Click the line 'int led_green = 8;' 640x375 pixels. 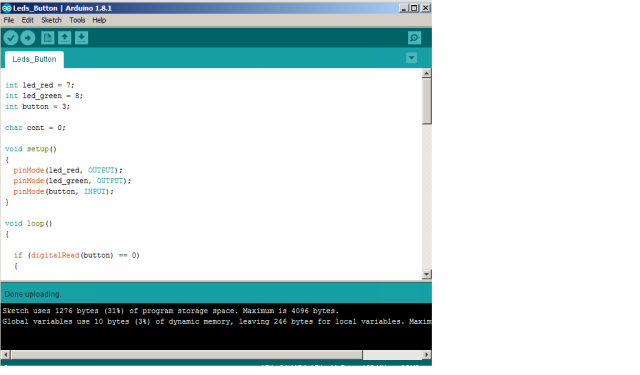[44, 96]
